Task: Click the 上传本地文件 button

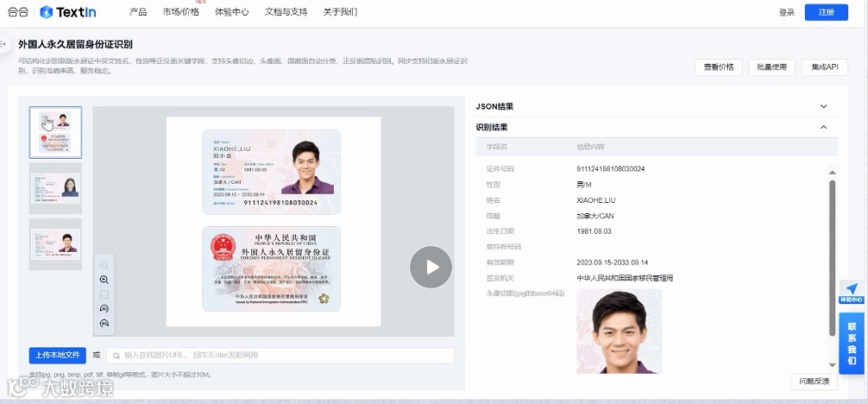Action: (58, 356)
